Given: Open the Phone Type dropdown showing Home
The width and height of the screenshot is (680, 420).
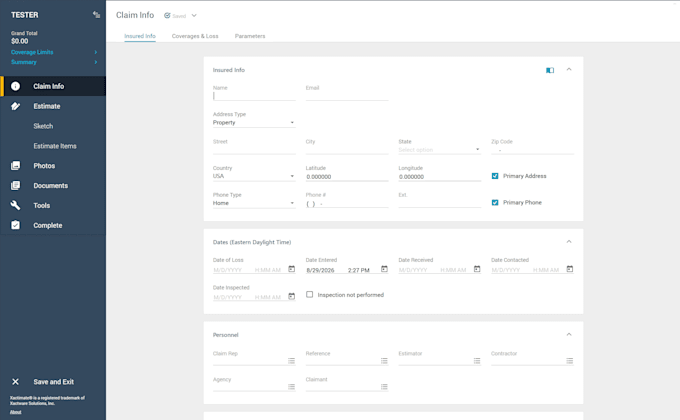Looking at the screenshot, I should [x=254, y=203].
